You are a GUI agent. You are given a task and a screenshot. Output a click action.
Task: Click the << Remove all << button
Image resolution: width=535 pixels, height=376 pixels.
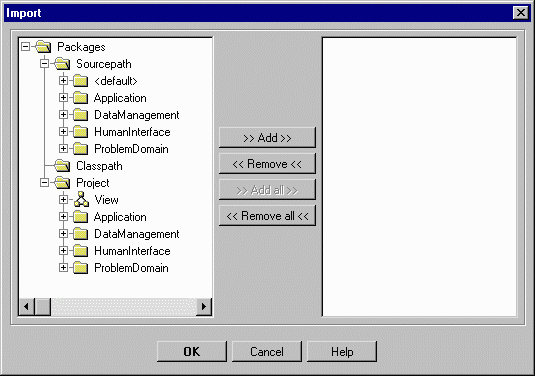coord(267,216)
